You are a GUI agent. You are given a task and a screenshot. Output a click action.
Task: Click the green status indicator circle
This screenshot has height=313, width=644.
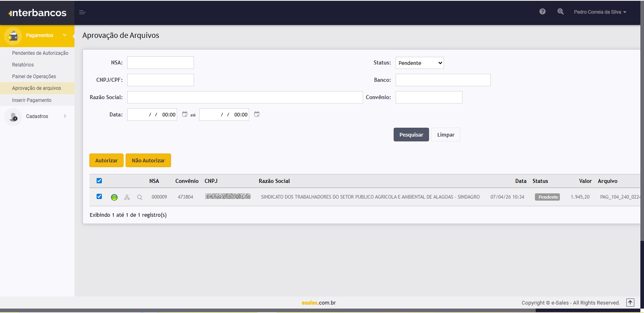click(x=114, y=197)
